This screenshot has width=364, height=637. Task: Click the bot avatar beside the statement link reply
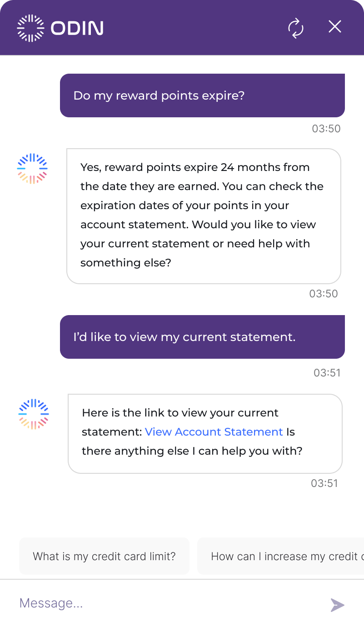34,414
